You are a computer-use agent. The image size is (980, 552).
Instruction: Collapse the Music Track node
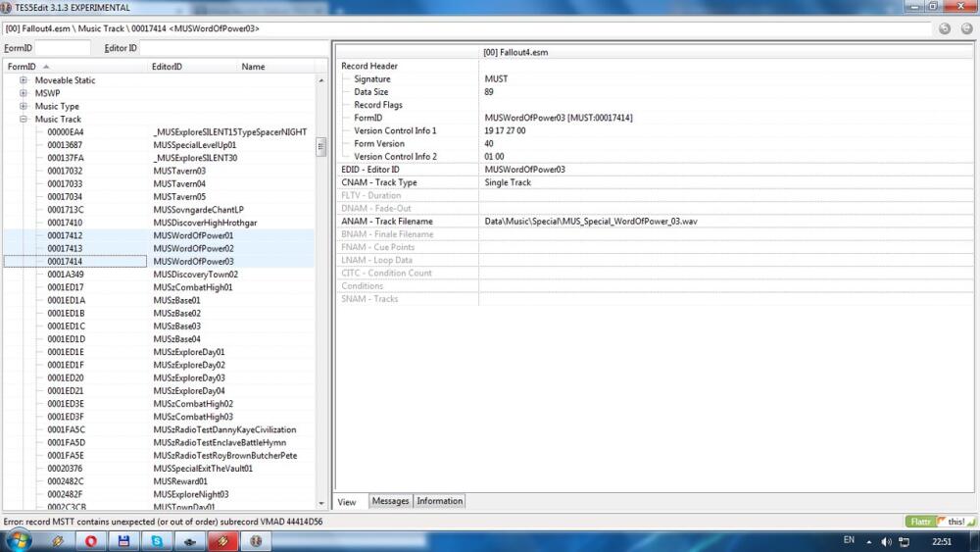click(x=24, y=119)
